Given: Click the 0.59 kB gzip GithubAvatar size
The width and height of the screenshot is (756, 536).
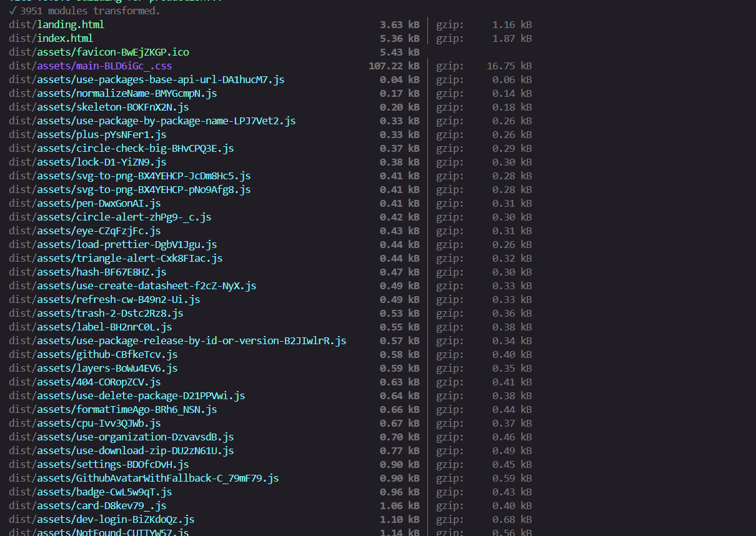Looking at the screenshot, I should coord(512,478).
